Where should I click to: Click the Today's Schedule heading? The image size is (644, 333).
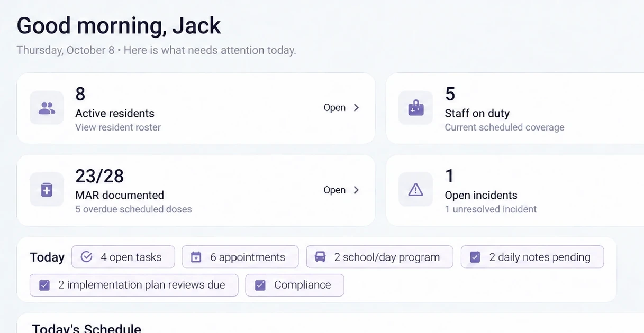[87, 328]
